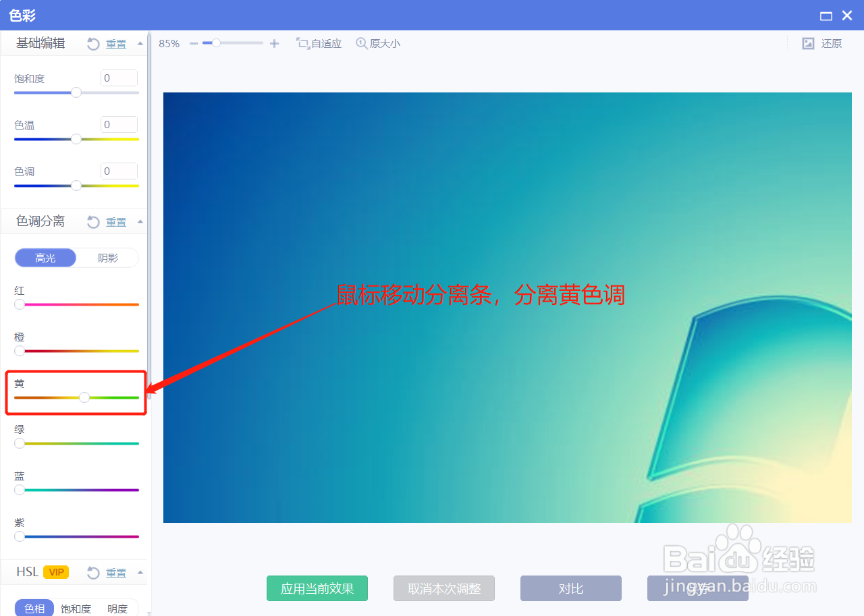Collapse the 色调分离 section
This screenshot has height=616, width=864.
point(140,221)
